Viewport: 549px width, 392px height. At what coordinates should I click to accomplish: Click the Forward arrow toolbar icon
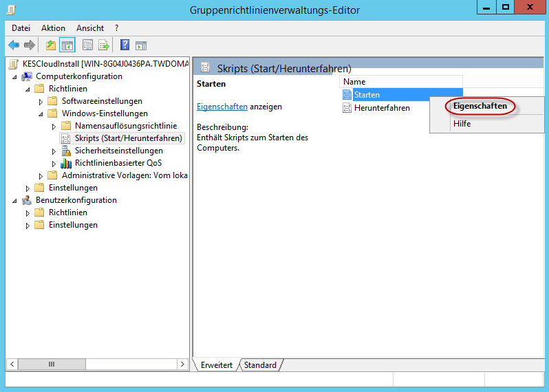[x=30, y=45]
